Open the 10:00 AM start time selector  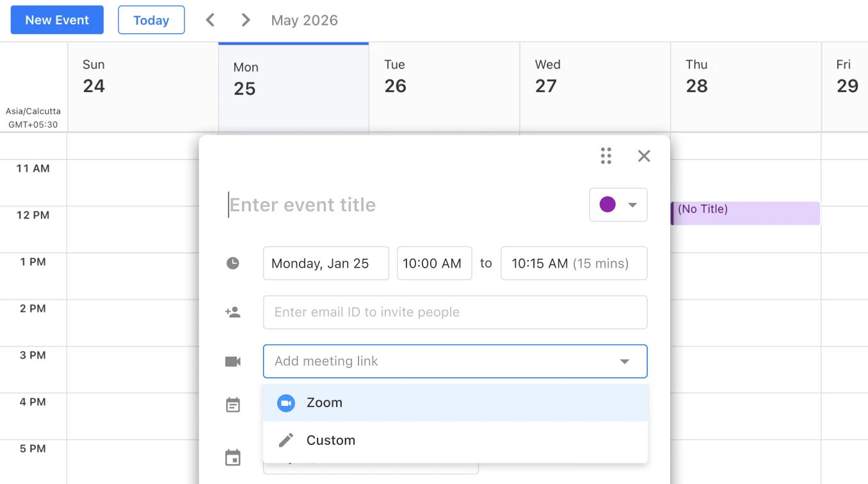click(x=435, y=263)
